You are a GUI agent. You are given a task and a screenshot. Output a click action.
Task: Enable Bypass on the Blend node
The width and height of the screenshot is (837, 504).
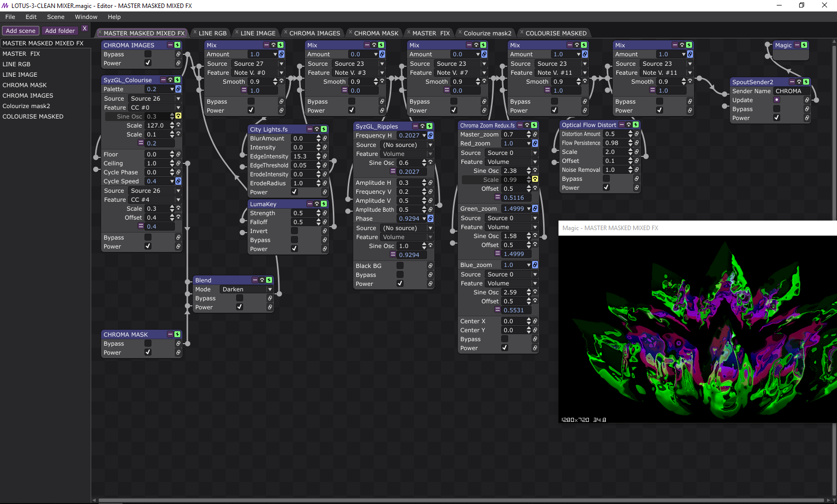pos(240,298)
